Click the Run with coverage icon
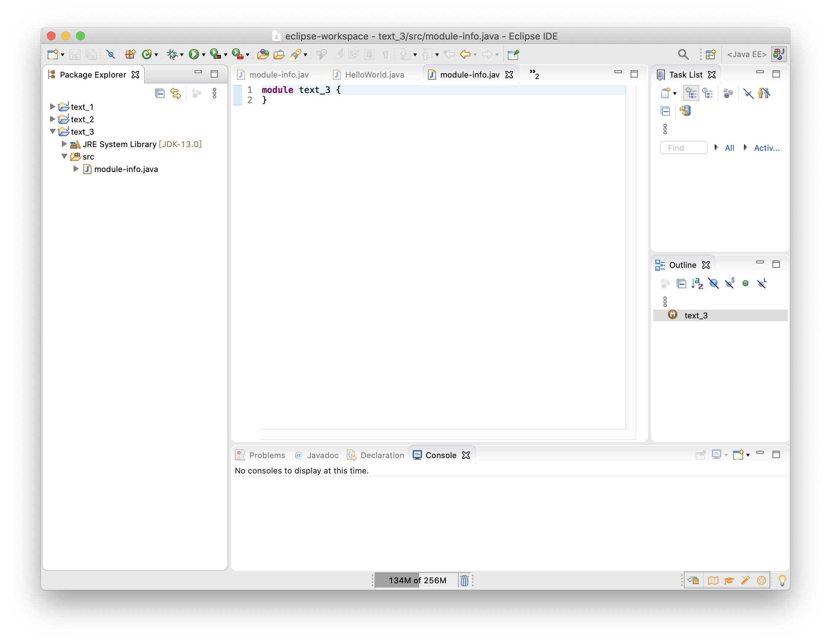The width and height of the screenshot is (831, 644). [x=215, y=55]
